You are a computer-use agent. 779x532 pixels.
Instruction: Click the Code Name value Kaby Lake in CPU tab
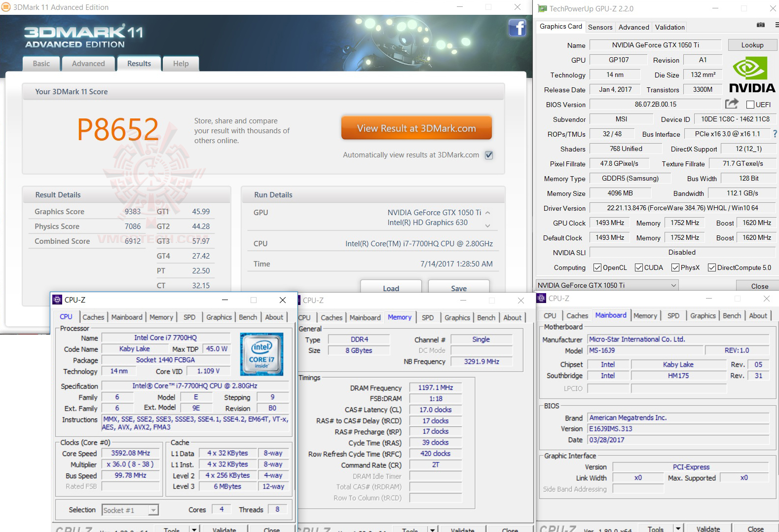[134, 349]
